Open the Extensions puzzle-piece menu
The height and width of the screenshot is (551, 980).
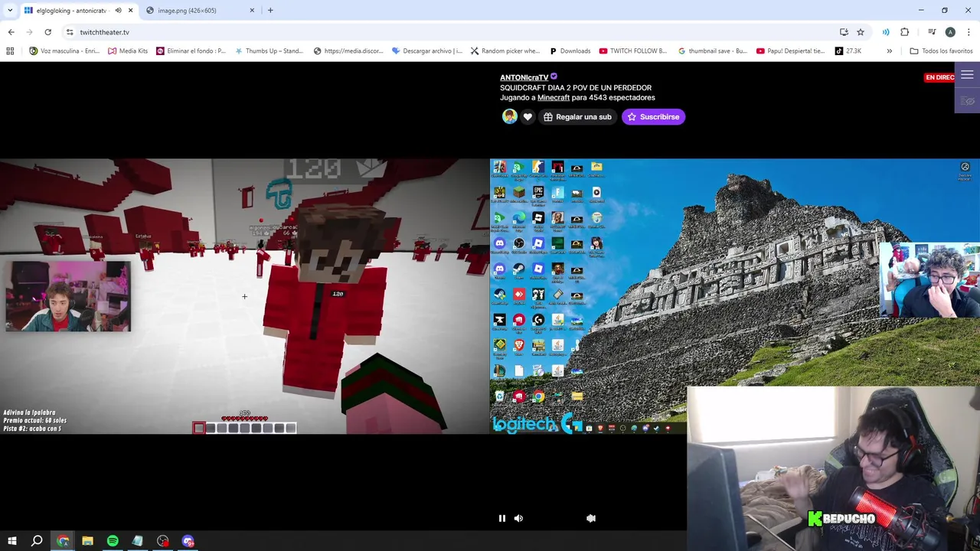905,32
